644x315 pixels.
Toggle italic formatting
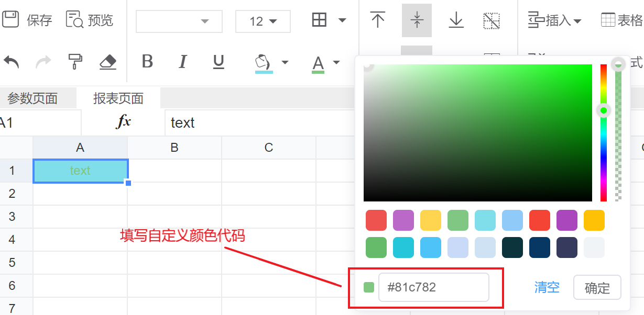[x=183, y=62]
